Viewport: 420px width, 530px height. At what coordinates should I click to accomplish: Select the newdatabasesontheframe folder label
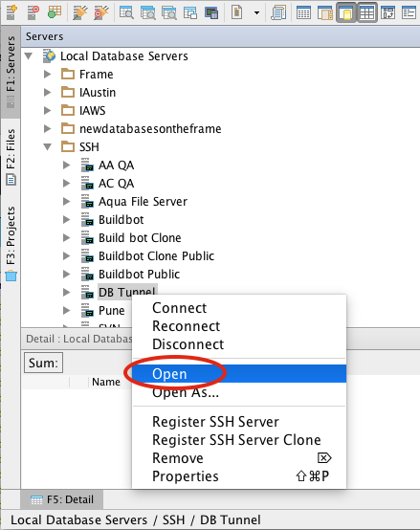click(150, 129)
